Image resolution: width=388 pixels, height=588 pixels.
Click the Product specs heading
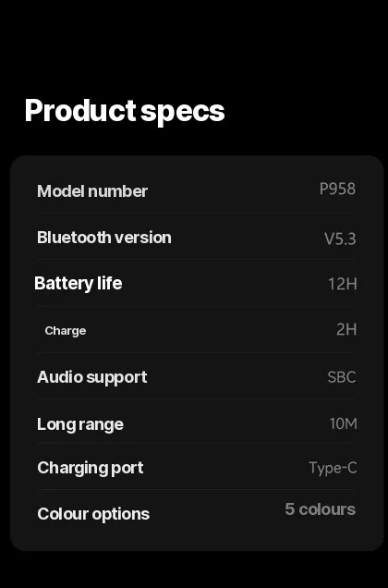tap(125, 111)
